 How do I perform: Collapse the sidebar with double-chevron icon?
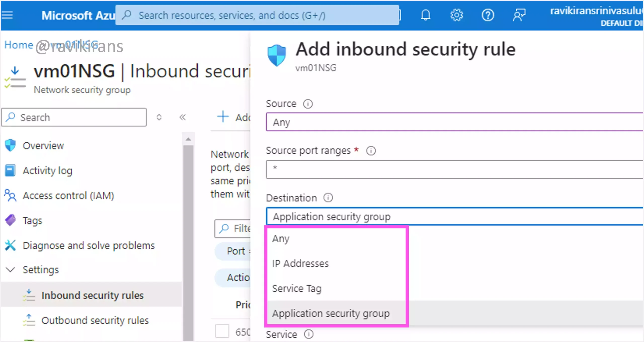tap(183, 117)
